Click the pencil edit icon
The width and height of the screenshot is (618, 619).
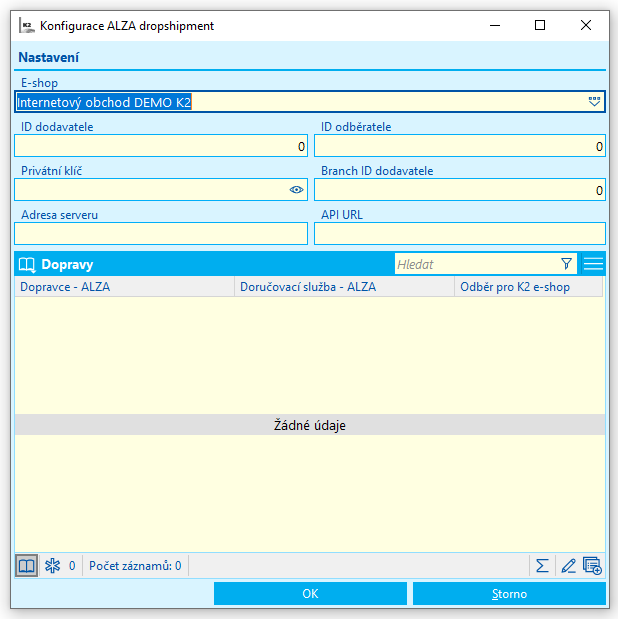pos(568,566)
